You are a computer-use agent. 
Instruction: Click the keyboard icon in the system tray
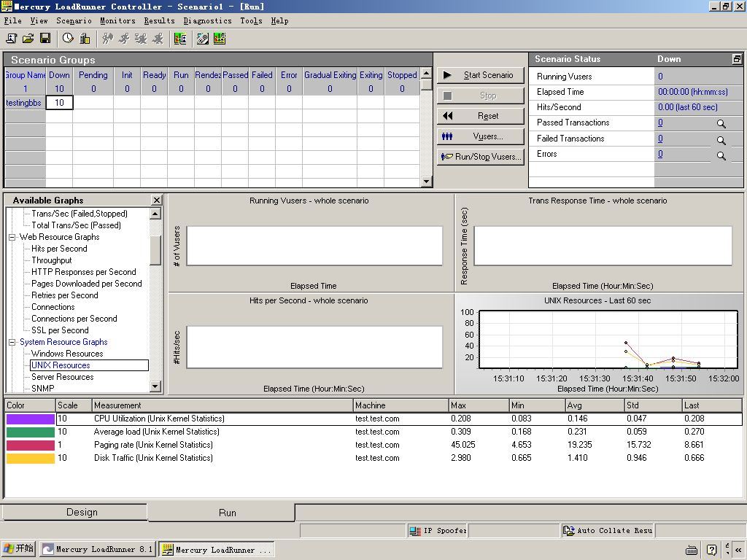692,551
